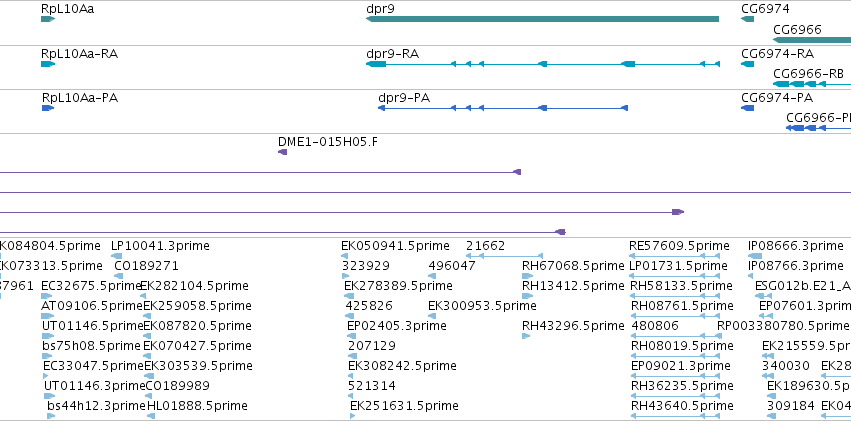The width and height of the screenshot is (851, 421).
Task: Open the RH58133.5prime EST label
Action: click(682, 285)
